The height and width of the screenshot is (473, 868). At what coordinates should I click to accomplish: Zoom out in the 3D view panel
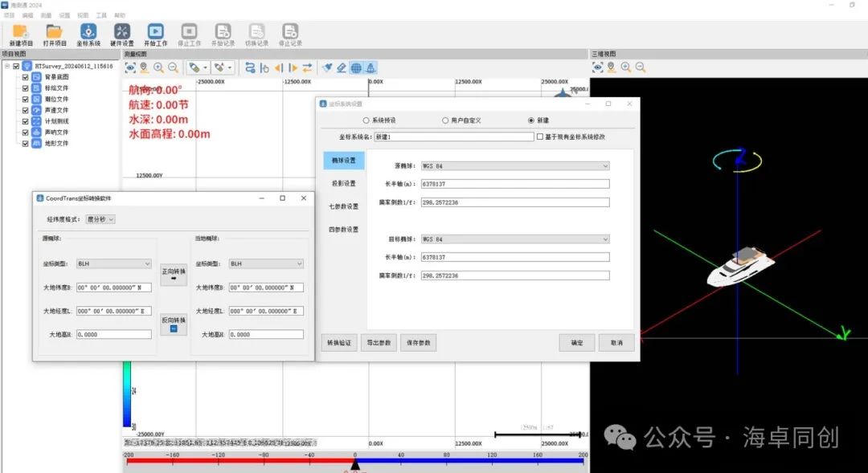click(641, 67)
